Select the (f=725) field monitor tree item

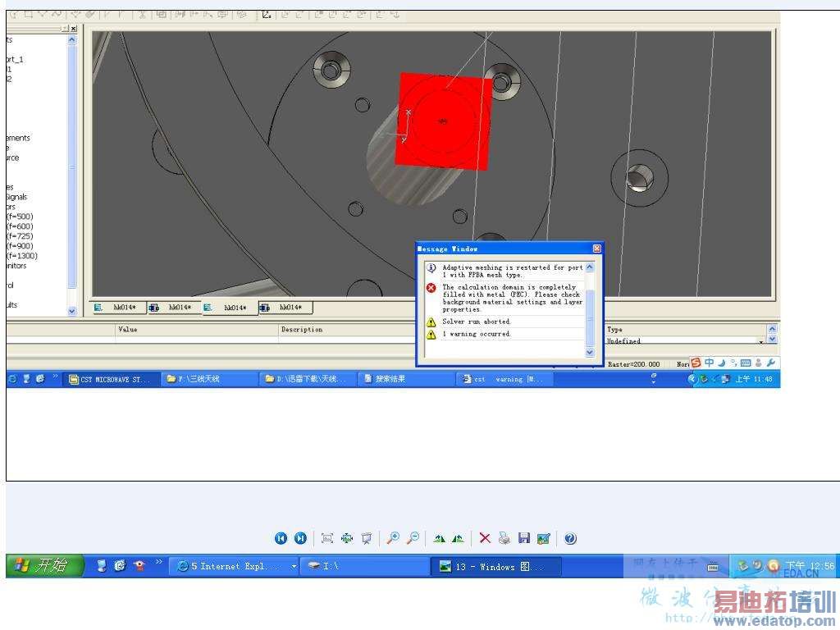(x=20, y=235)
